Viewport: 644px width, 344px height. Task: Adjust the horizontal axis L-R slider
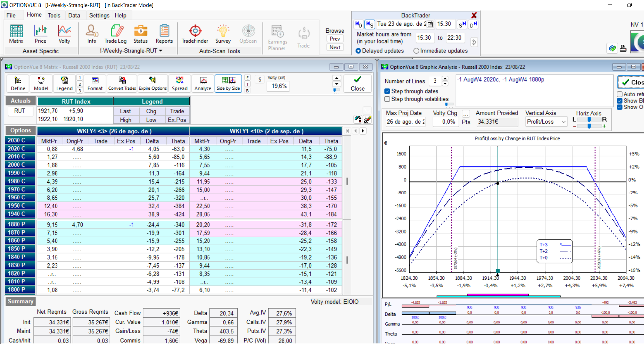589,120
